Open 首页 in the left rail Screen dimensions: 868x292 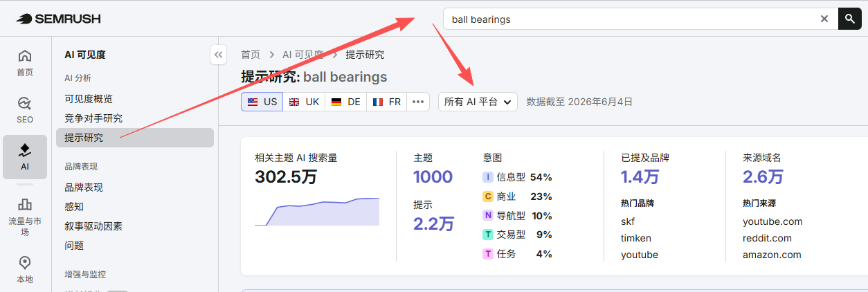click(25, 63)
